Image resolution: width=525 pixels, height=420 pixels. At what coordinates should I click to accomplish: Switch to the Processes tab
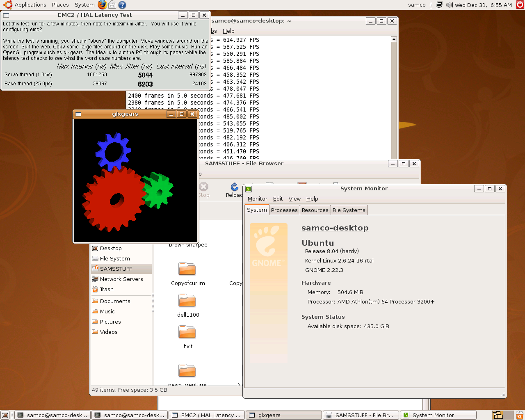pyautogui.click(x=284, y=210)
